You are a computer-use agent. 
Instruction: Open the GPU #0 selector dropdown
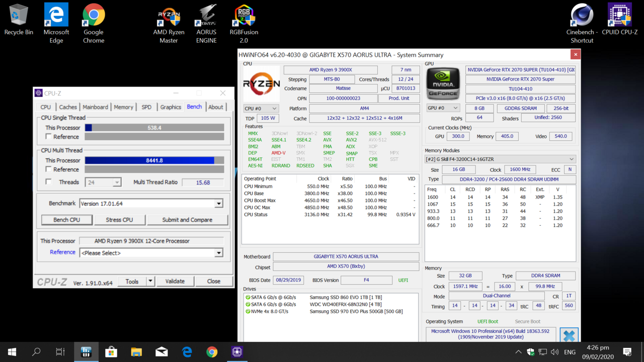[442, 108]
